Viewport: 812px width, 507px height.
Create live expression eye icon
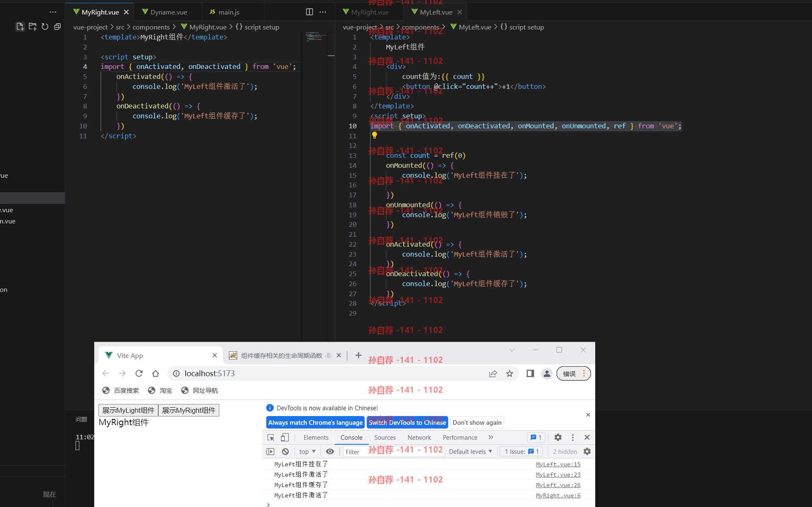(x=330, y=451)
